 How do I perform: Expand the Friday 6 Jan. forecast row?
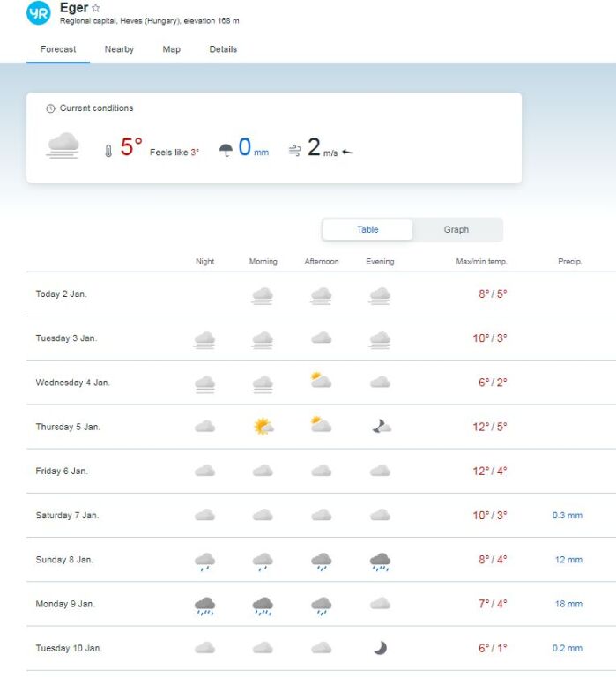click(x=62, y=472)
